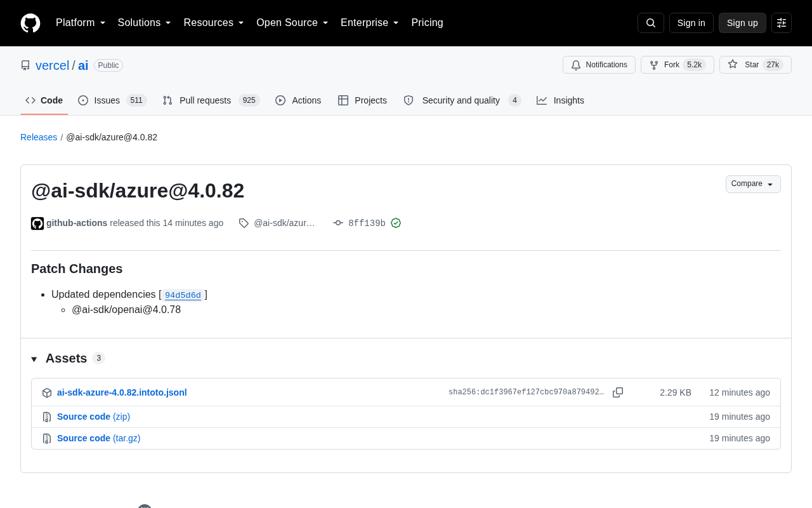Click the package icon for intoto.jsonl
Screen dimensions: 812x508
click(x=47, y=393)
